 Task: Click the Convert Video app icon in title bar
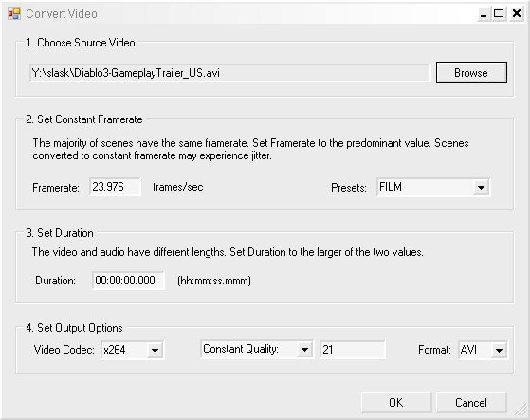pyautogui.click(x=14, y=14)
